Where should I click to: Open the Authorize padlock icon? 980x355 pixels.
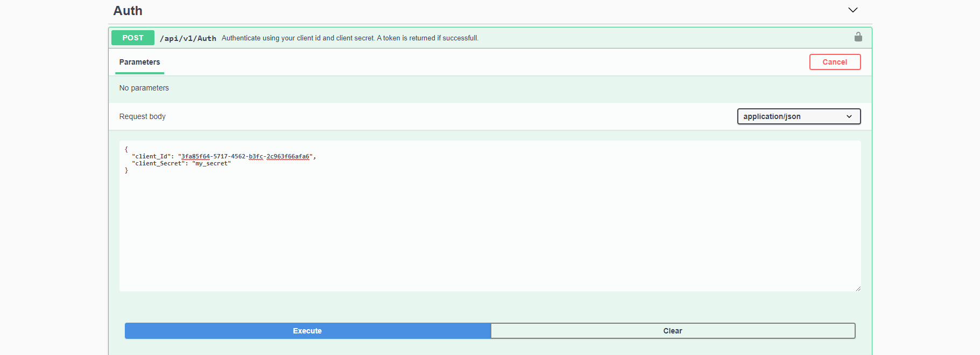(858, 37)
